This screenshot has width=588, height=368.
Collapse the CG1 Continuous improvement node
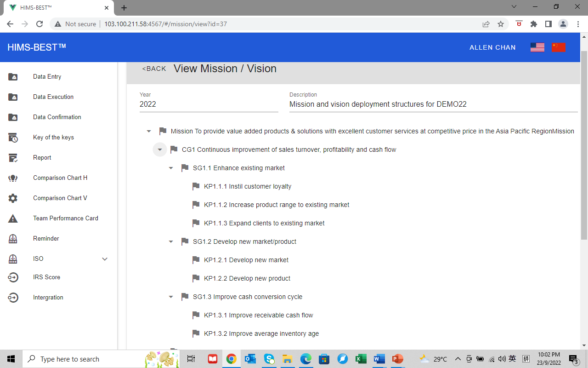tap(160, 149)
